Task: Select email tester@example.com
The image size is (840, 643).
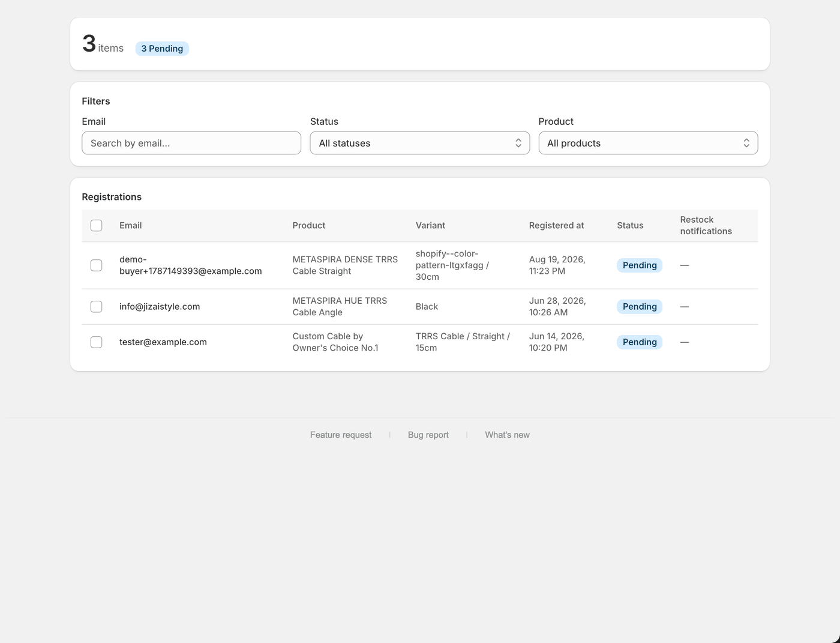Action: [163, 342]
